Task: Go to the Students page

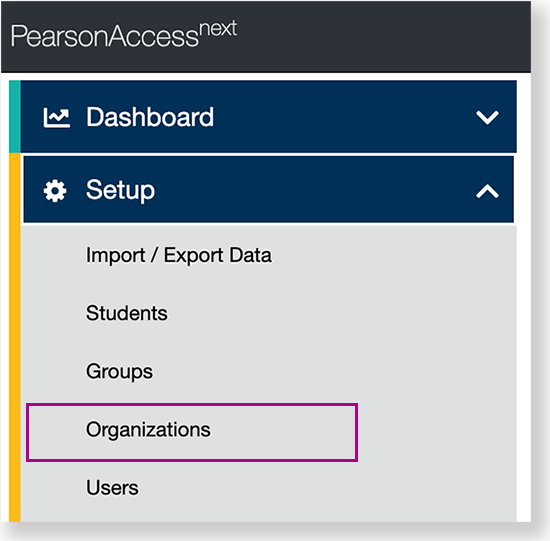Action: click(127, 313)
